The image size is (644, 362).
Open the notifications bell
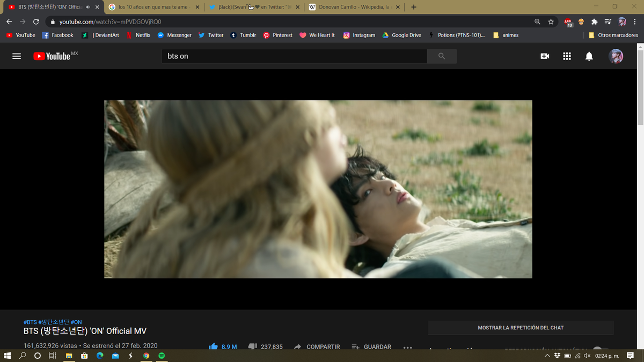(589, 56)
